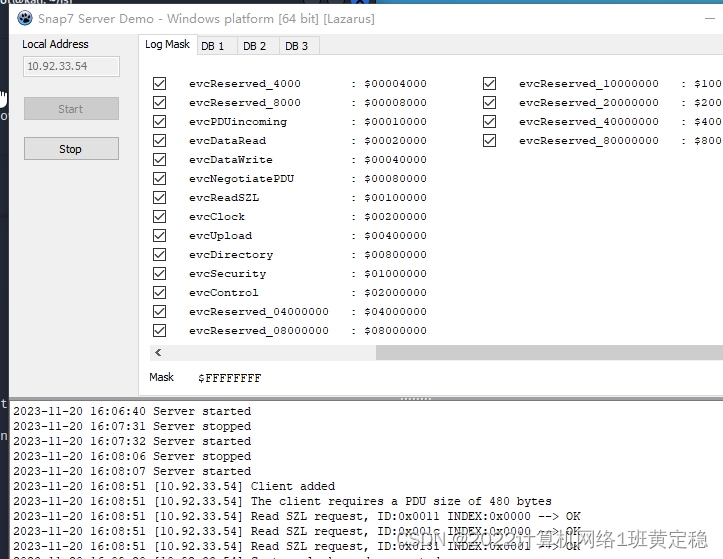Toggle the evcReserved_20000000 checkbox
The height and width of the screenshot is (559, 723).
pyautogui.click(x=490, y=102)
